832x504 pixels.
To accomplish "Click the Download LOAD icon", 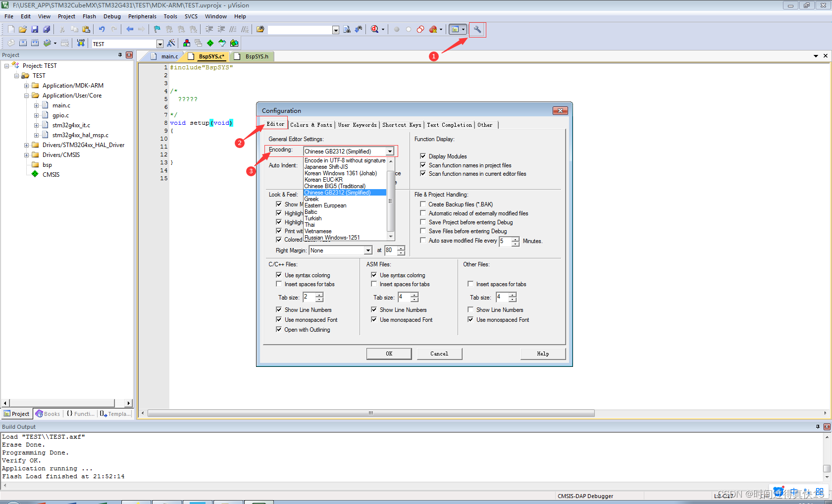I will [81, 43].
